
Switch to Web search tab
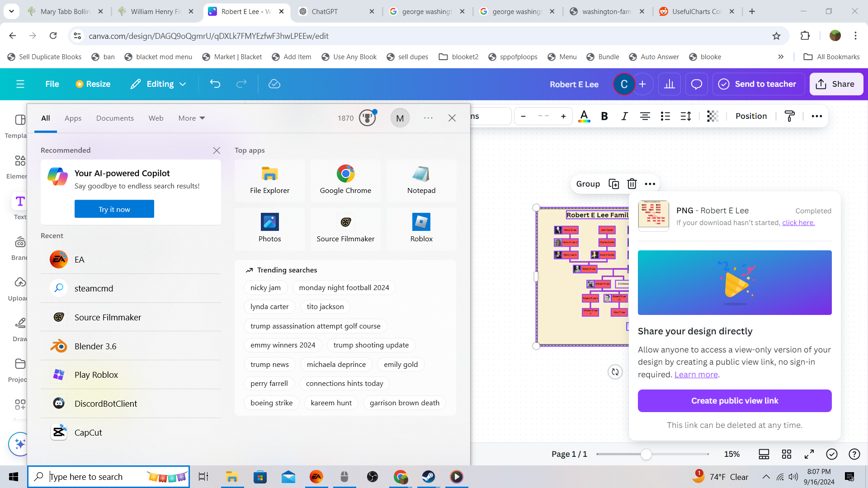(x=156, y=118)
